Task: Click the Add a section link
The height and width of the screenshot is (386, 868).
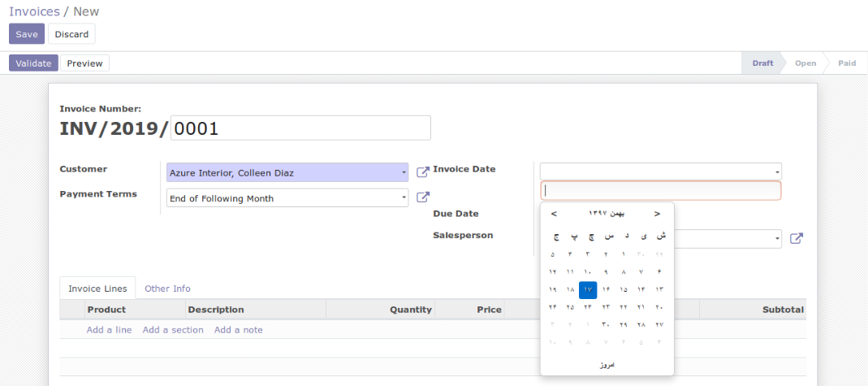Action: tap(173, 330)
